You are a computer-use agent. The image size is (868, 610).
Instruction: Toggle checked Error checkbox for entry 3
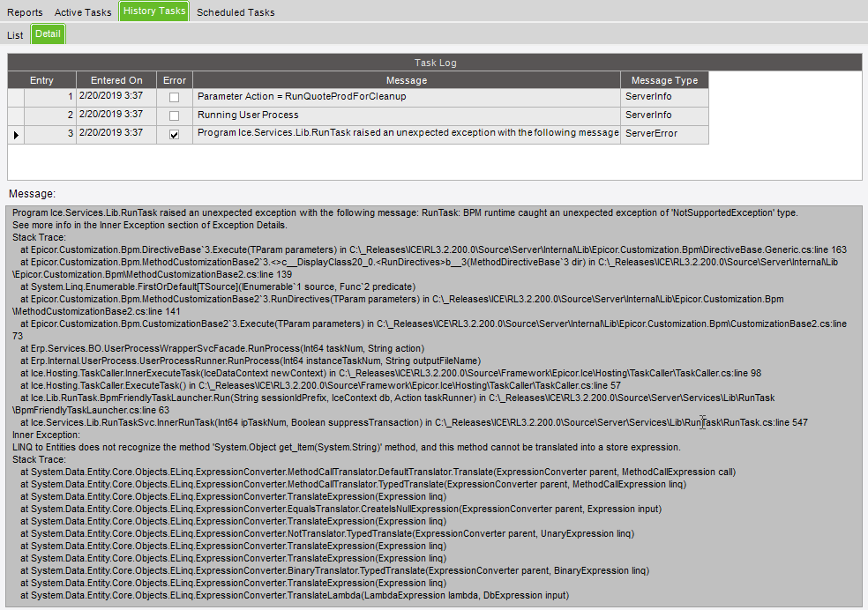(174, 134)
